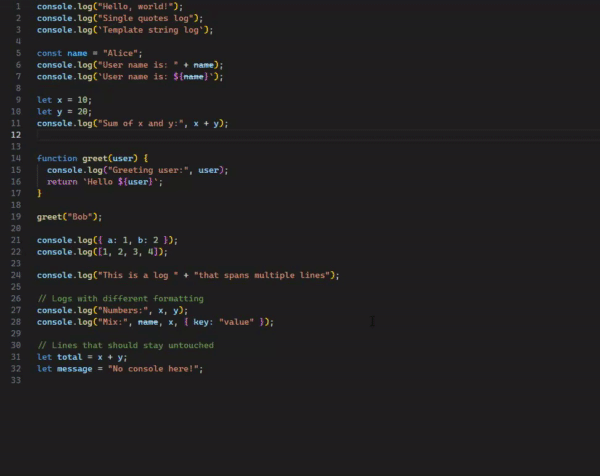Click the { key: "value" } object on line 28
The width and height of the screenshot is (600, 476).
click(224, 322)
